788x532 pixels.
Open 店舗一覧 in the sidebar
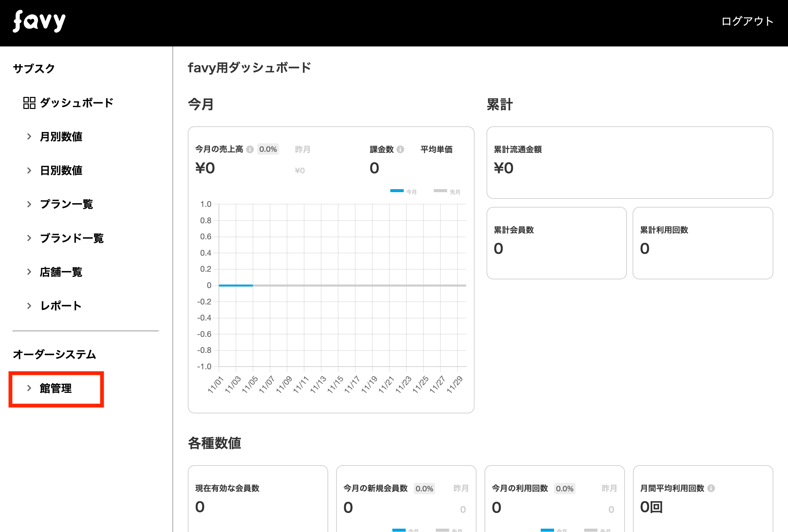[x=61, y=272]
